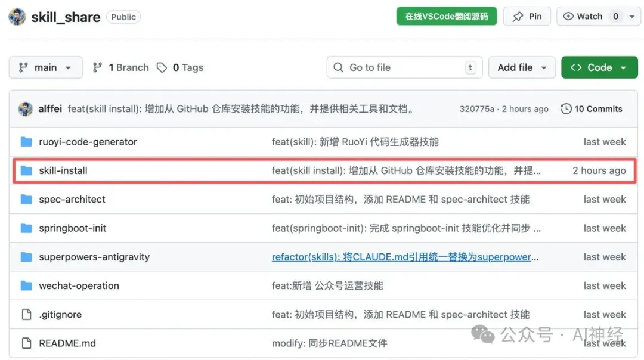The height and width of the screenshot is (360, 644).
Task: Open the skill-install folder
Action: [63, 171]
